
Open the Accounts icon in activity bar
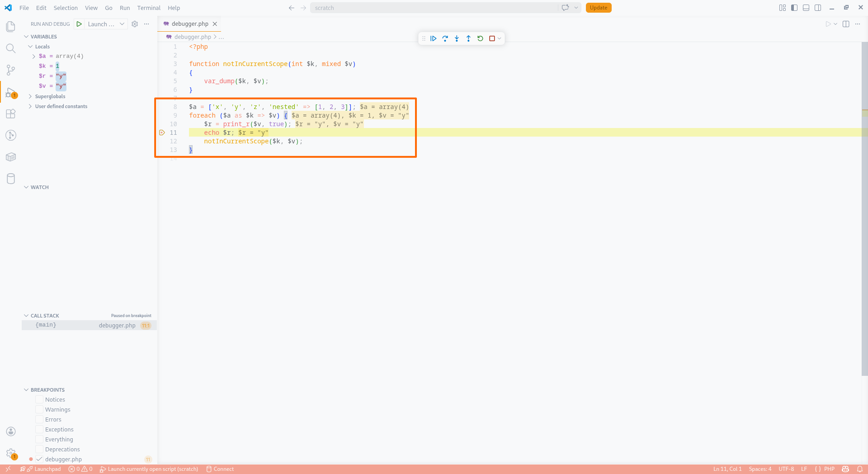point(11,431)
